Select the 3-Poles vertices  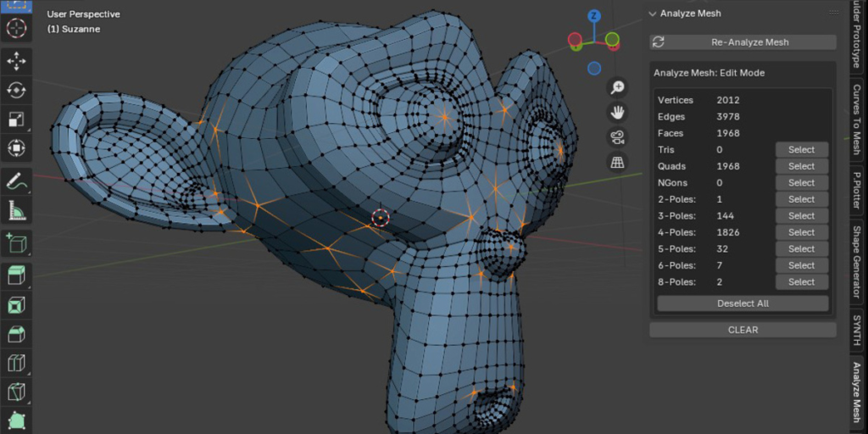[x=802, y=216]
